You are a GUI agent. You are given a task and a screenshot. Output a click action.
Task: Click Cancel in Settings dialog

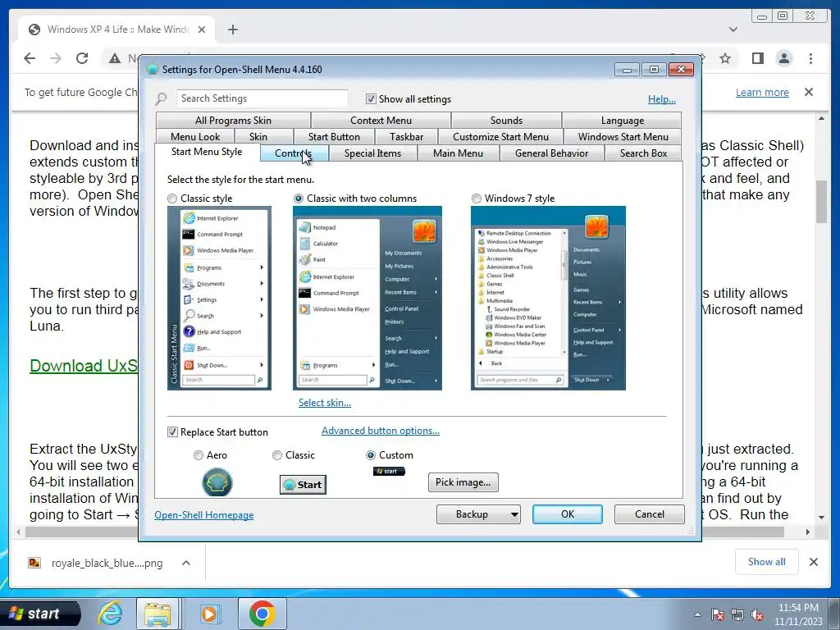tap(650, 514)
